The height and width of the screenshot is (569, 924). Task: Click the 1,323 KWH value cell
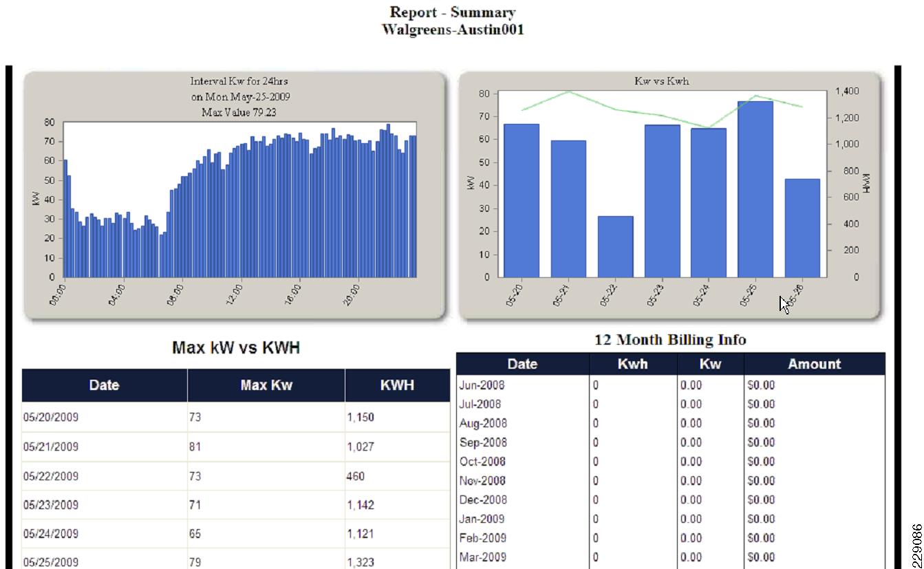coord(397,562)
